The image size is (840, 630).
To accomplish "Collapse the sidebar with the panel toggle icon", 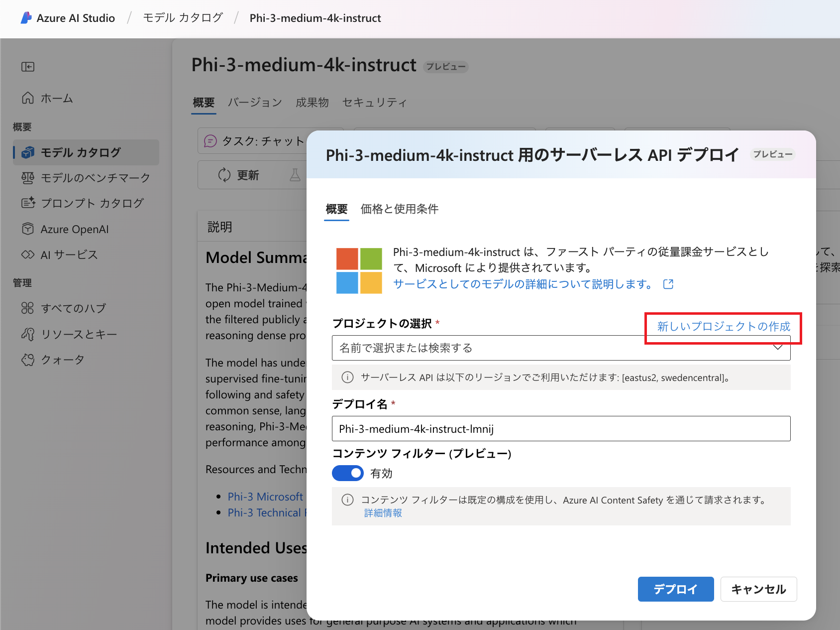I will tap(28, 67).
